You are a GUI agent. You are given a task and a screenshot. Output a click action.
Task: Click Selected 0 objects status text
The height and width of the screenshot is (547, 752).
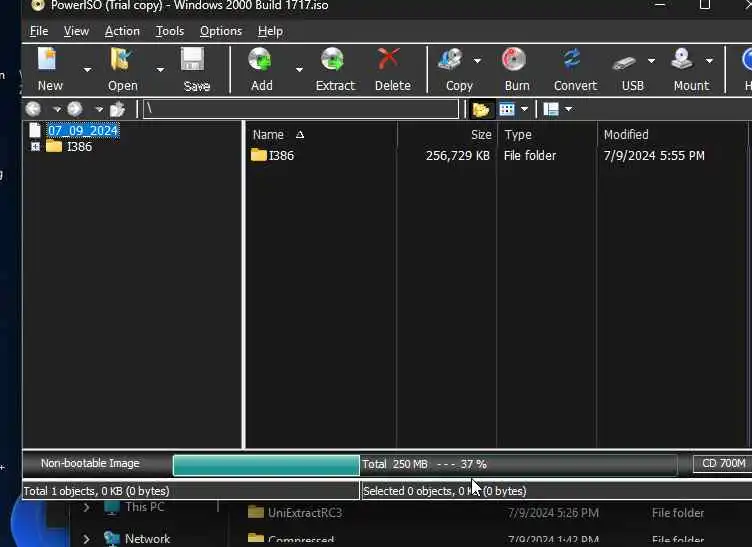tap(445, 491)
